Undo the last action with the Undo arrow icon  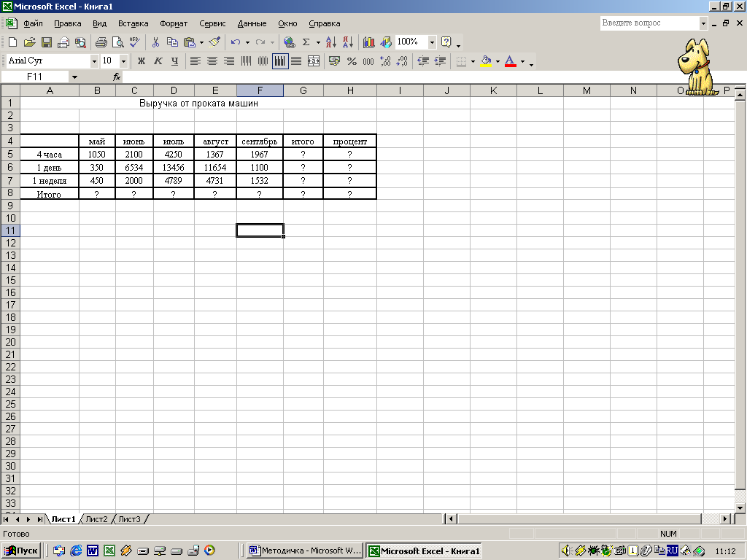[236, 42]
